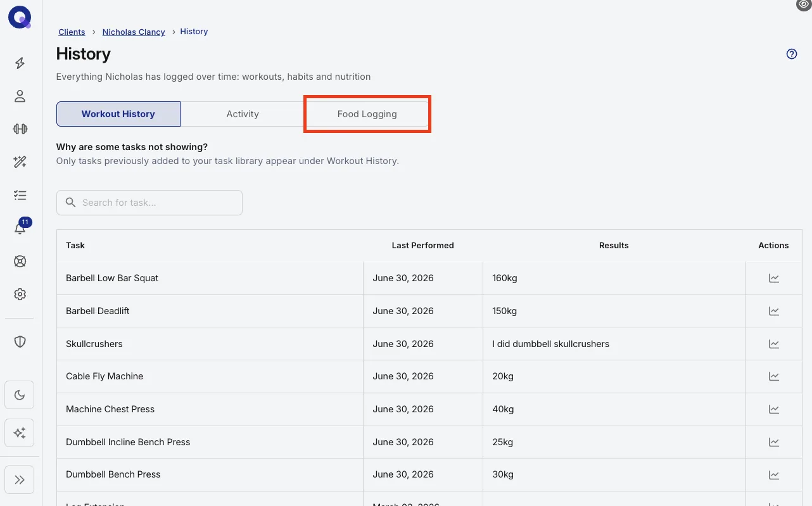812x506 pixels.
Task: View chart for Cable Fly Machine
Action: click(774, 376)
